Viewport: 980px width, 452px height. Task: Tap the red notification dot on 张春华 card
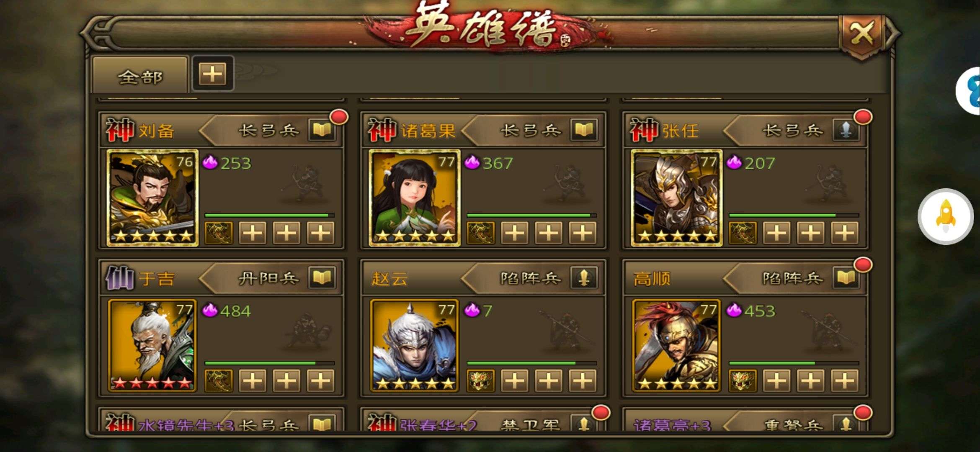[601, 413]
